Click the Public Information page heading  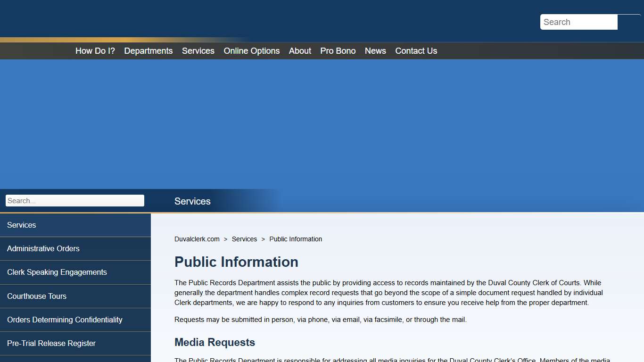tap(236, 262)
